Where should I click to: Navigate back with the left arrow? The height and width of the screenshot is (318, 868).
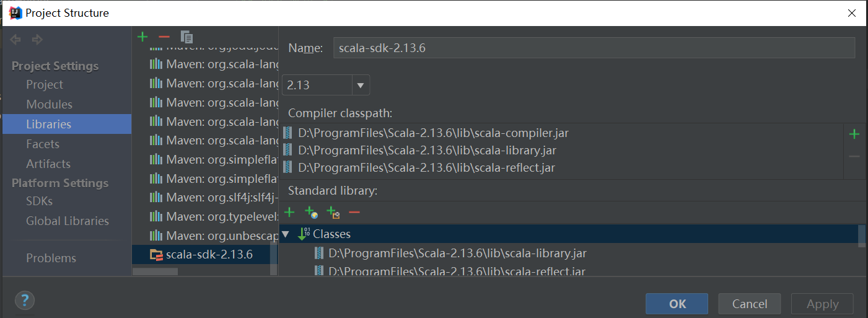[x=16, y=40]
